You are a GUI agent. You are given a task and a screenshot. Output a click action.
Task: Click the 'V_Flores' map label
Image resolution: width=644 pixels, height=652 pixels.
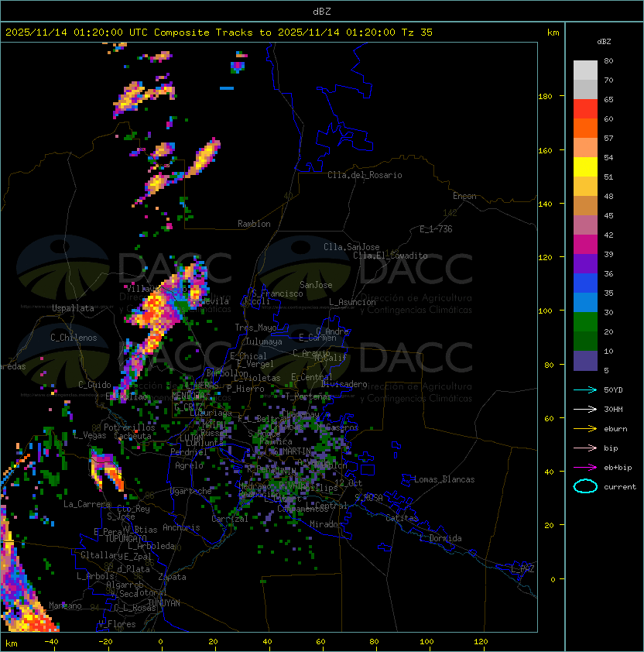click(x=117, y=624)
